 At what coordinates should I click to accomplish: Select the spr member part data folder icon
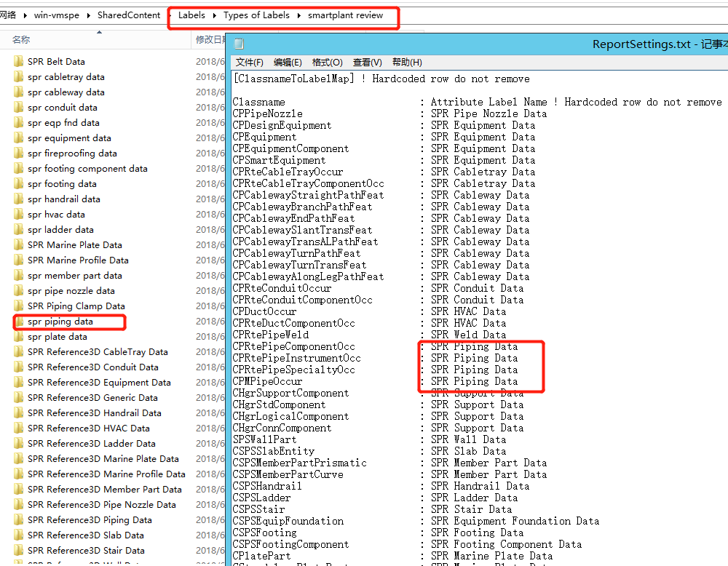point(19,276)
